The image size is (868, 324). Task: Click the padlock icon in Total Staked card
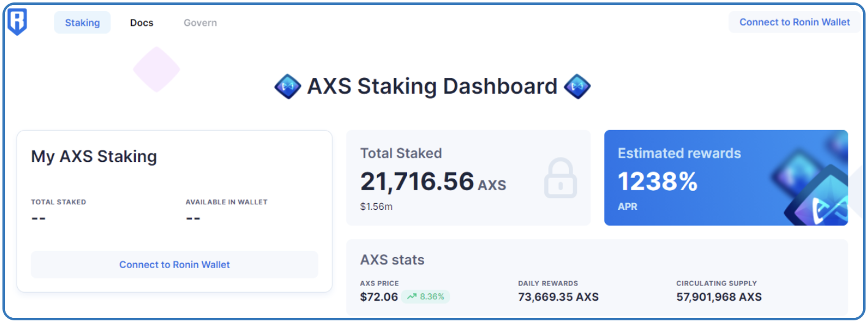[x=560, y=179]
